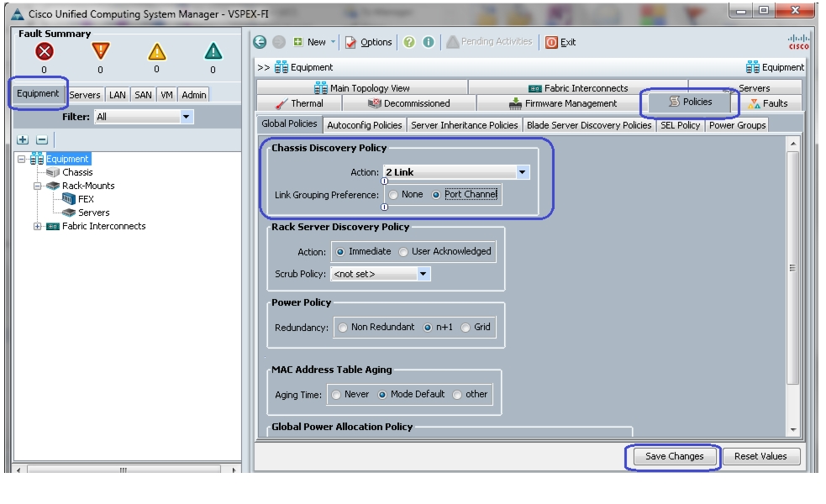Click the Equipment icon at the right of the breadcrumb bar
This screenshot has width=826, height=504.
[x=752, y=67]
